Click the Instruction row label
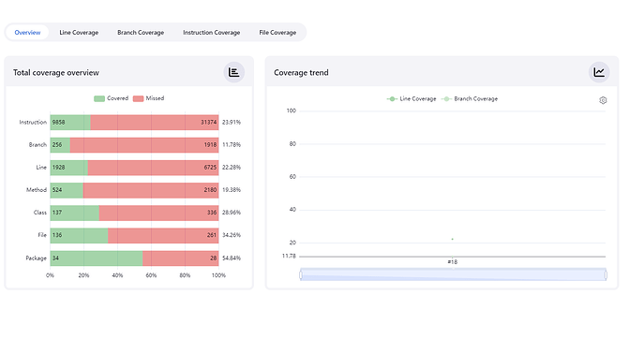Viewport: 644px width, 339px height. 33,123
